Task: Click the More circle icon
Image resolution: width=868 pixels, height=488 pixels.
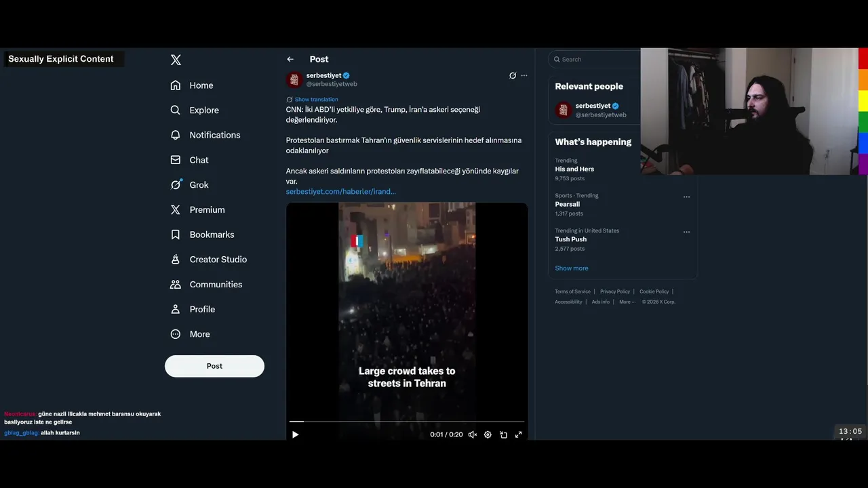Action: 176,334
